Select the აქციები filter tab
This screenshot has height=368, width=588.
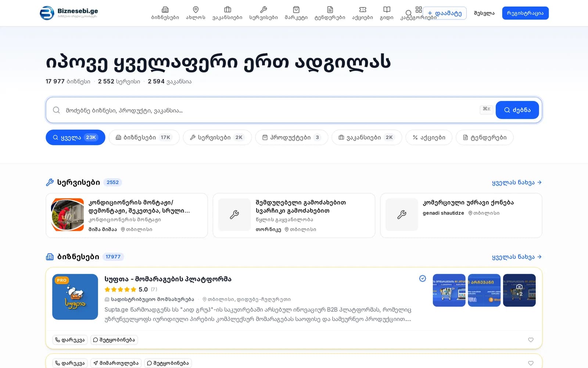(429, 137)
